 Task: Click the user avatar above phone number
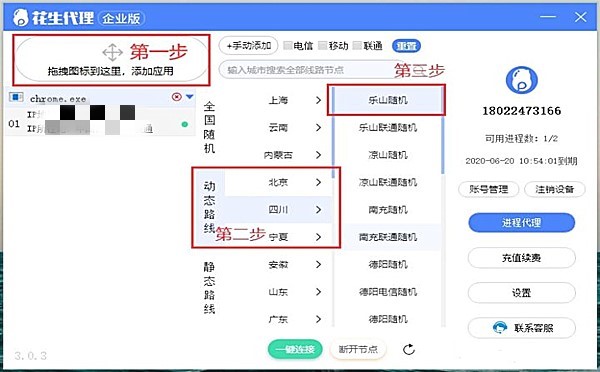pos(522,80)
